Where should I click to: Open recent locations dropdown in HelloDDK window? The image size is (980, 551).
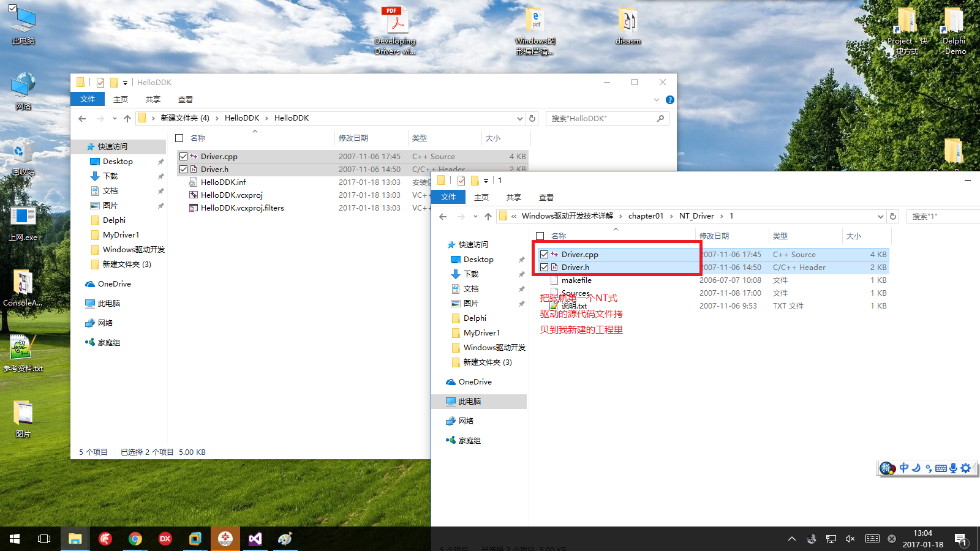click(114, 118)
